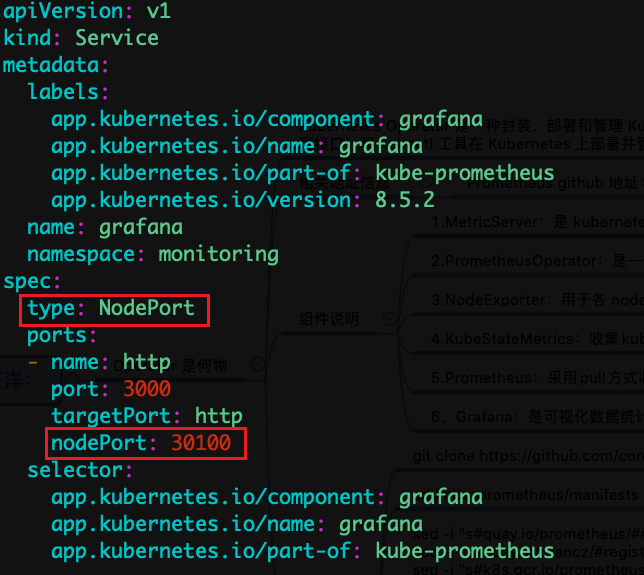Select the '2.PrometheusOperator' mind-map node
The height and width of the screenshot is (575, 644).
tap(537, 261)
